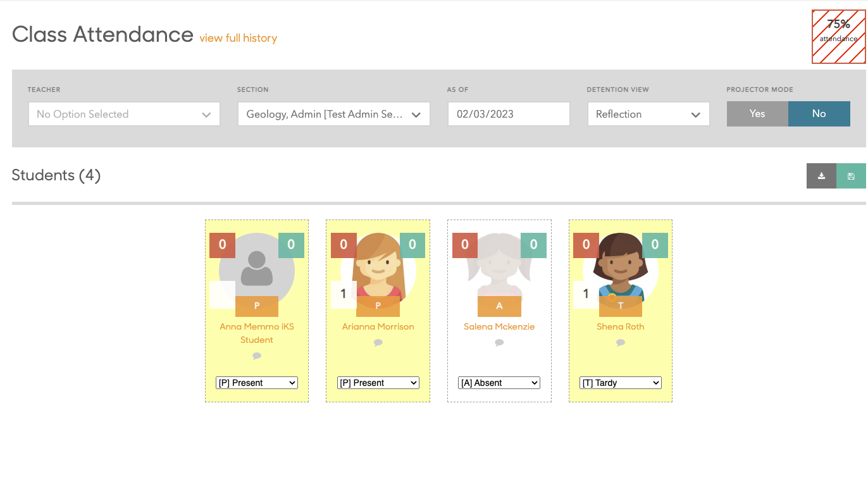Image resolution: width=868 pixels, height=489 pixels.
Task: Click the green save icon button
Action: pyautogui.click(x=851, y=176)
